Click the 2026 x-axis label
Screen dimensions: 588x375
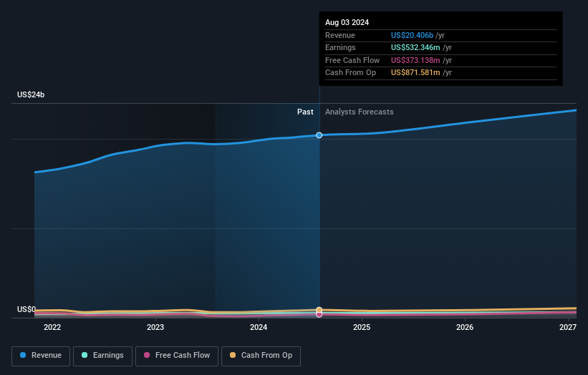pos(465,327)
